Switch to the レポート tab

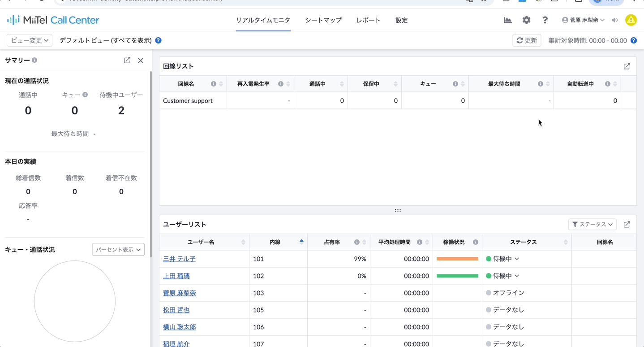(x=369, y=20)
